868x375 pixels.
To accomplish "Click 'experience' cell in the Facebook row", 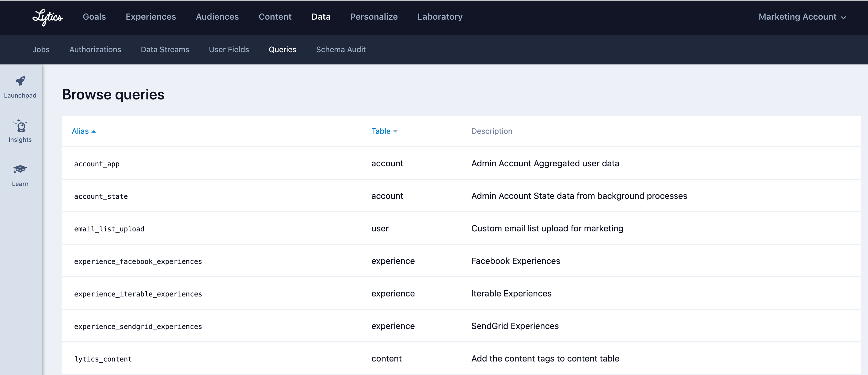I will 393,261.
